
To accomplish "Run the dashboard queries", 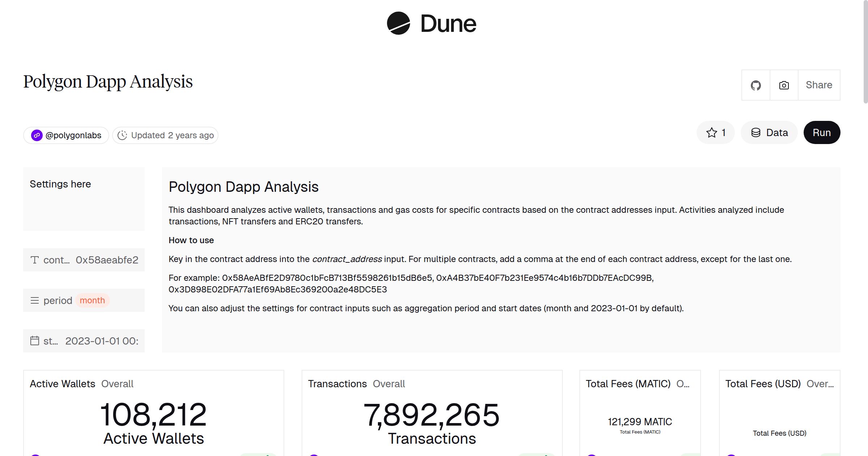I will click(x=822, y=132).
